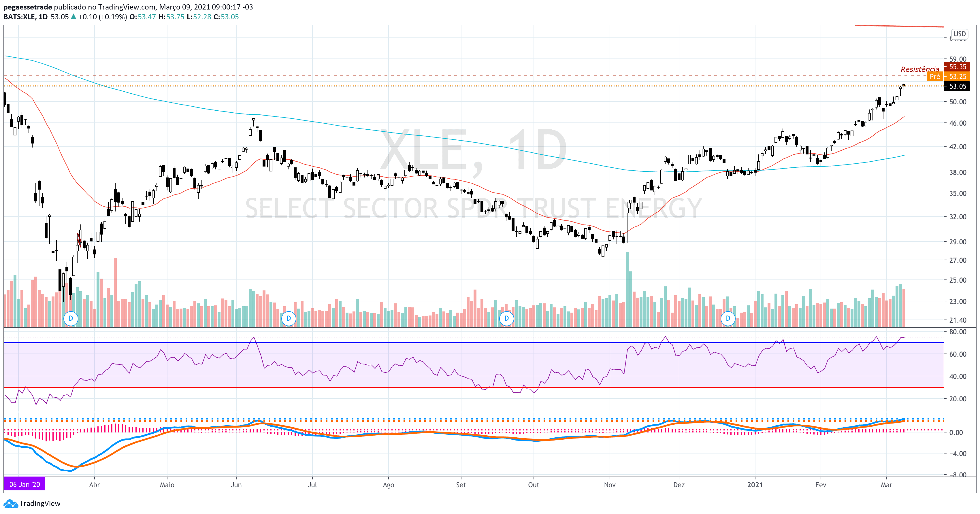Viewport: 980px width, 514px height.
Task: Click the 38.00 price axis label
Action: tap(958, 172)
